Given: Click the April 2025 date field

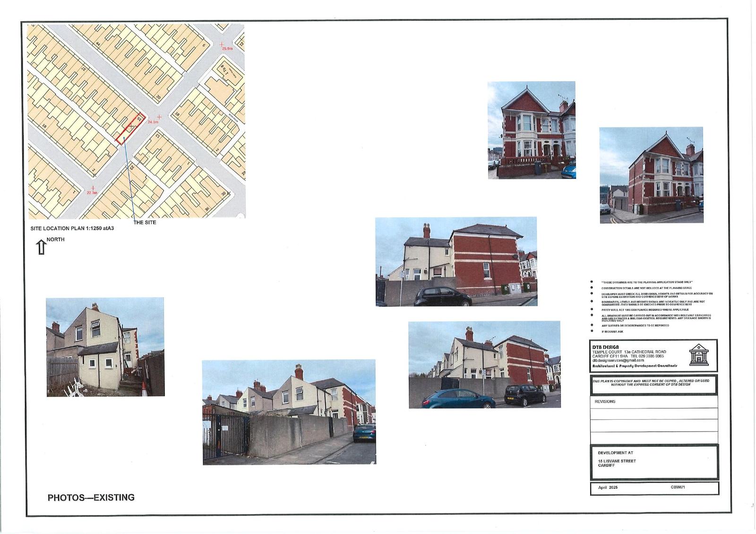Looking at the screenshot, I should tap(608, 487).
